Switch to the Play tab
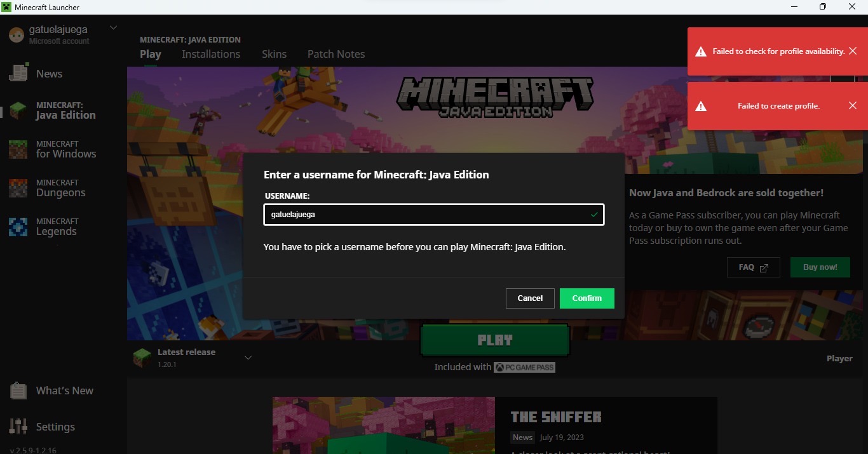 click(x=151, y=54)
